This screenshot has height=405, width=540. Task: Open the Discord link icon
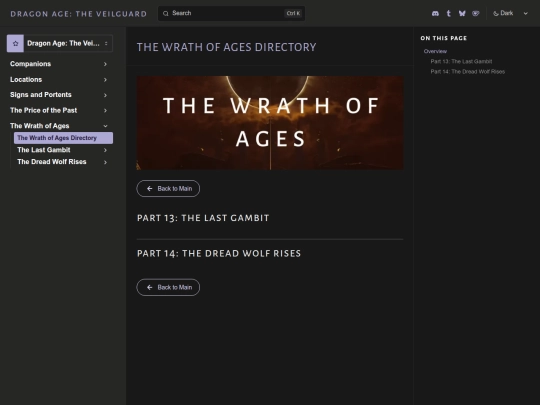(x=435, y=13)
